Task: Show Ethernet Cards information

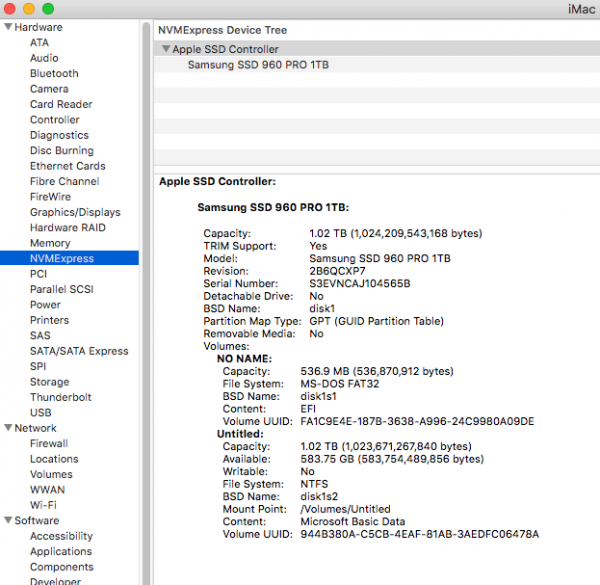Action: (68, 166)
